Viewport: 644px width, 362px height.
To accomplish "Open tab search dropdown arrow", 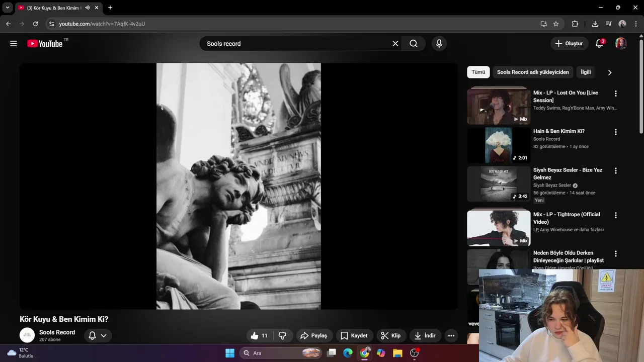I will pyautogui.click(x=8, y=8).
